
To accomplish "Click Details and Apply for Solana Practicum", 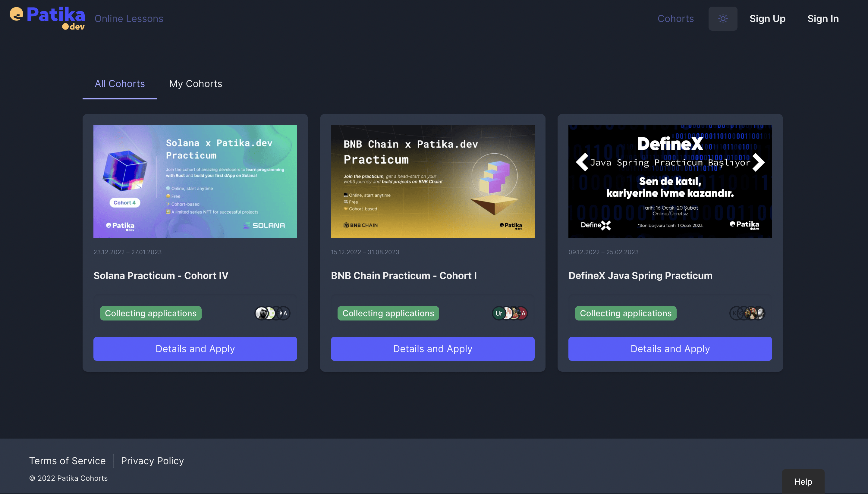I will pos(195,349).
